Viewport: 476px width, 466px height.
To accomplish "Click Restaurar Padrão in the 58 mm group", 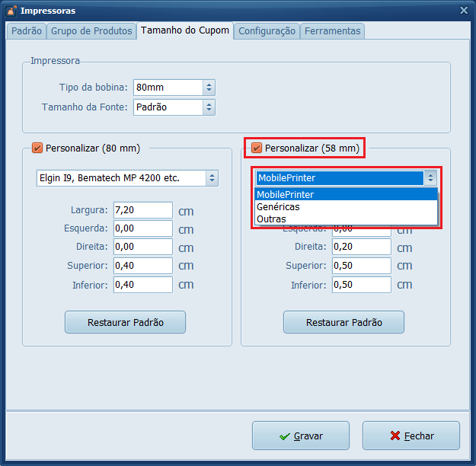I will tap(343, 322).
